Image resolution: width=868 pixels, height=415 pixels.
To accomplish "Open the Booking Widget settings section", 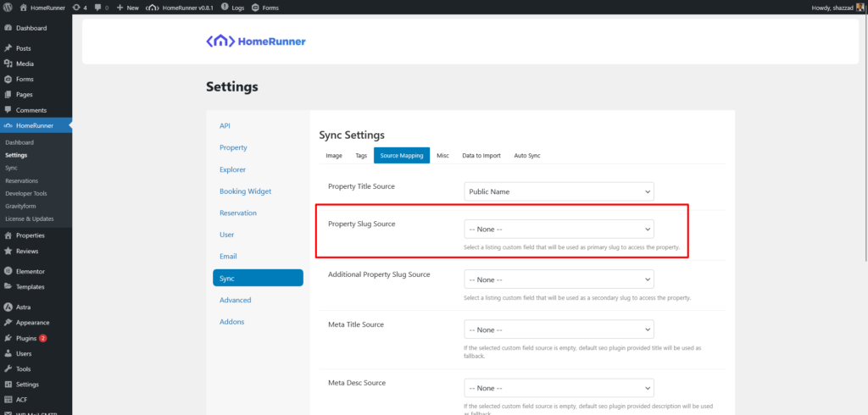I will tap(245, 191).
